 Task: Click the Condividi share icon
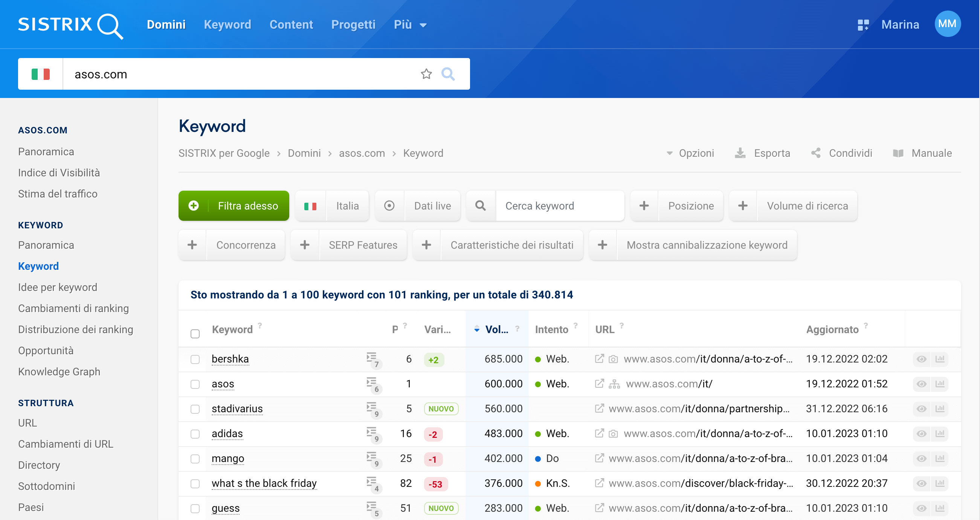(816, 153)
